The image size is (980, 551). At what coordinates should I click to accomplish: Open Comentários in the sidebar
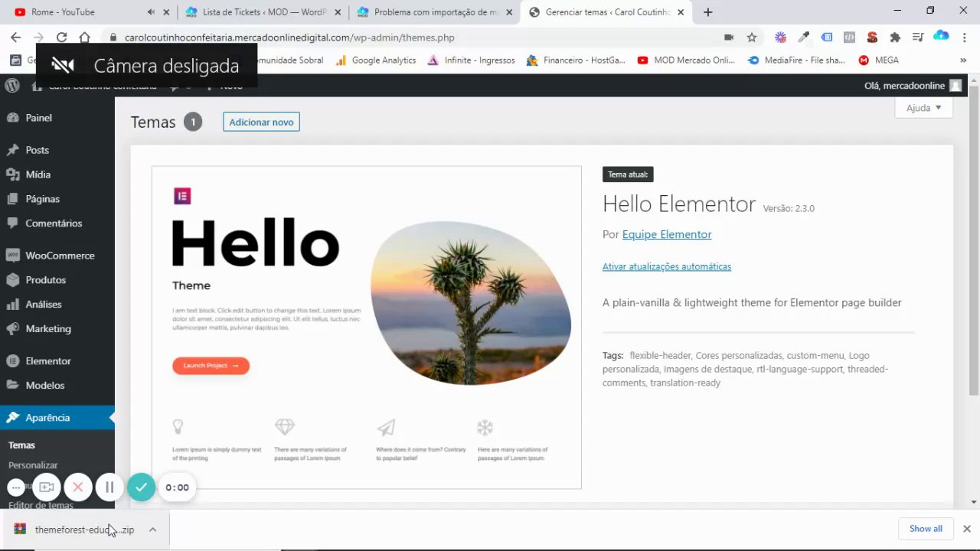click(54, 223)
